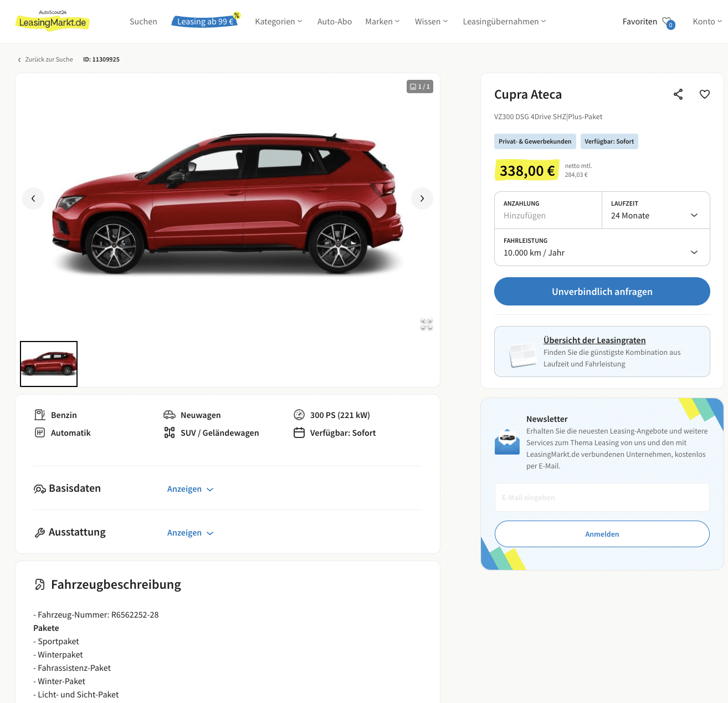Open the Favoriten heart icon in header
This screenshot has height=703, width=728.
(x=668, y=22)
